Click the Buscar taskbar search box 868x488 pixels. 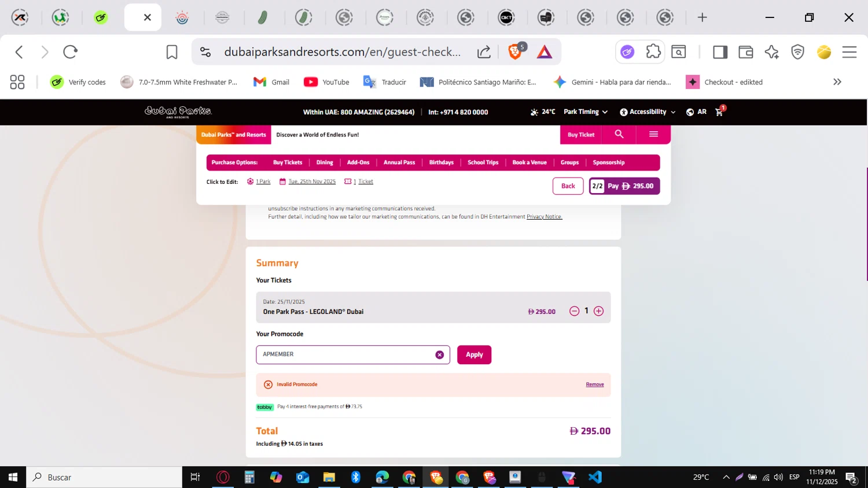104,477
